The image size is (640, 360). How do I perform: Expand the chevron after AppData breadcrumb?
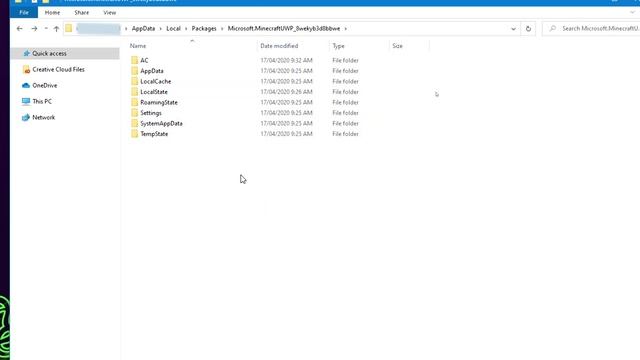[x=160, y=29]
